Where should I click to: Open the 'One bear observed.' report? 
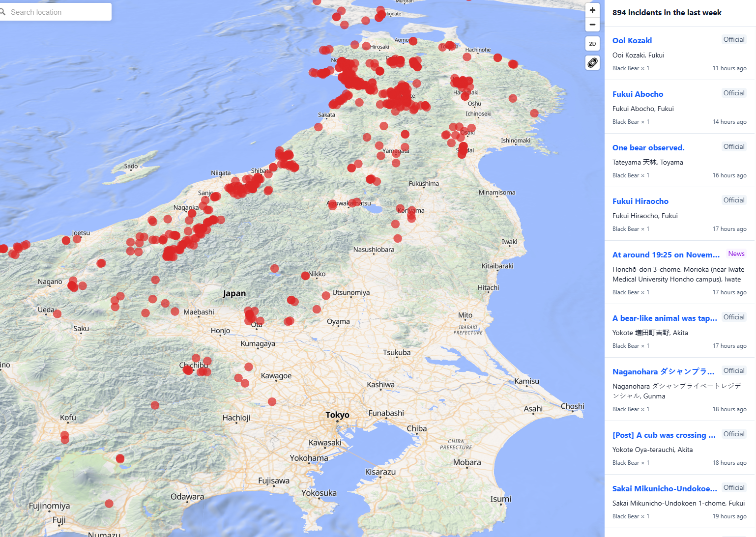click(x=648, y=147)
